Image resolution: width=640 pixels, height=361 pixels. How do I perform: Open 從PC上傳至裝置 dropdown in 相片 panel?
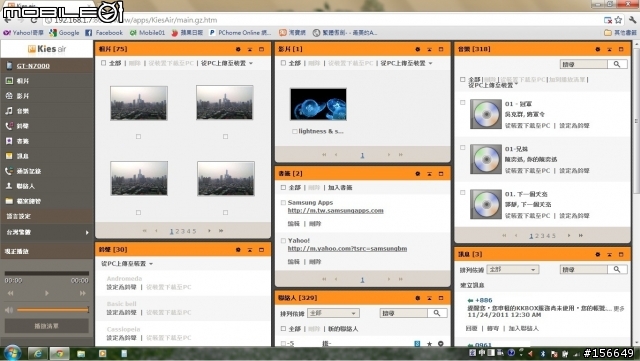[x=227, y=63]
